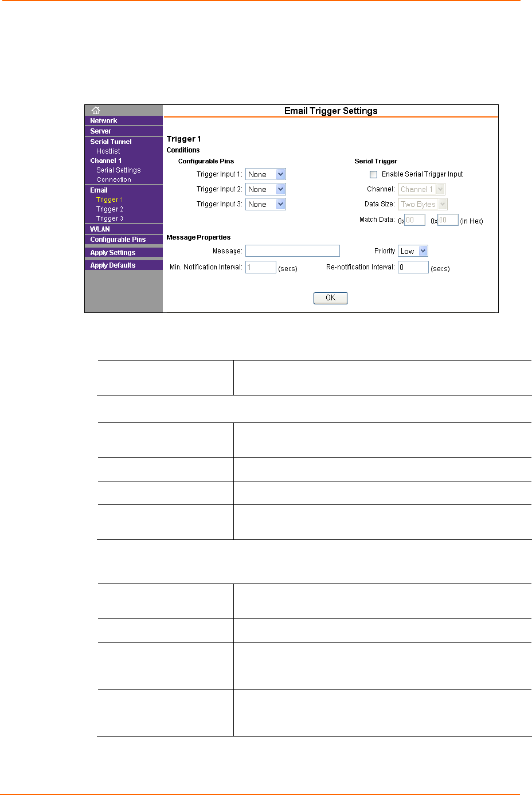Viewport: 532px width, 795px height.
Task: Open Serial Settings under Channel 1
Action: pyautogui.click(x=119, y=170)
